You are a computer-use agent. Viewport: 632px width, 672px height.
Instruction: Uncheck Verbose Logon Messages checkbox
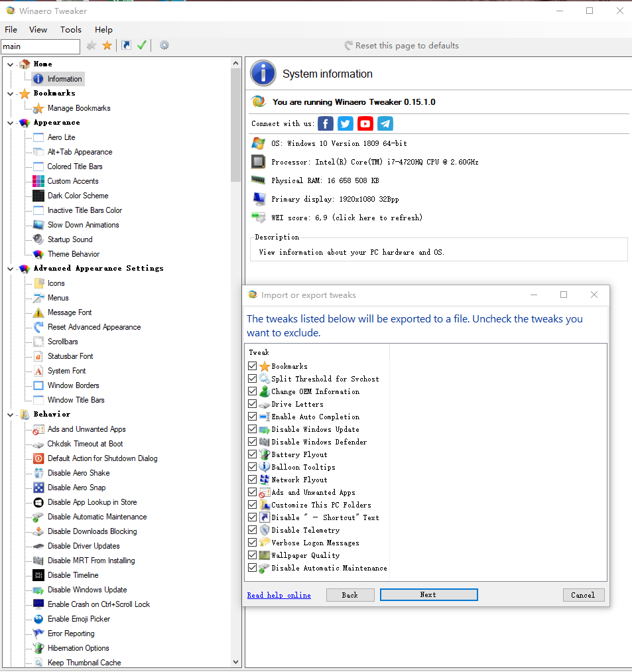tap(253, 543)
